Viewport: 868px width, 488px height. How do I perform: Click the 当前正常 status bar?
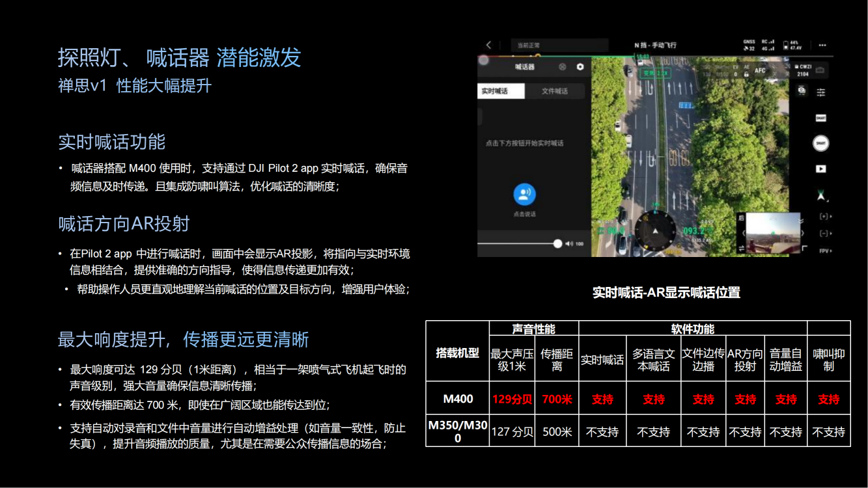click(x=559, y=46)
